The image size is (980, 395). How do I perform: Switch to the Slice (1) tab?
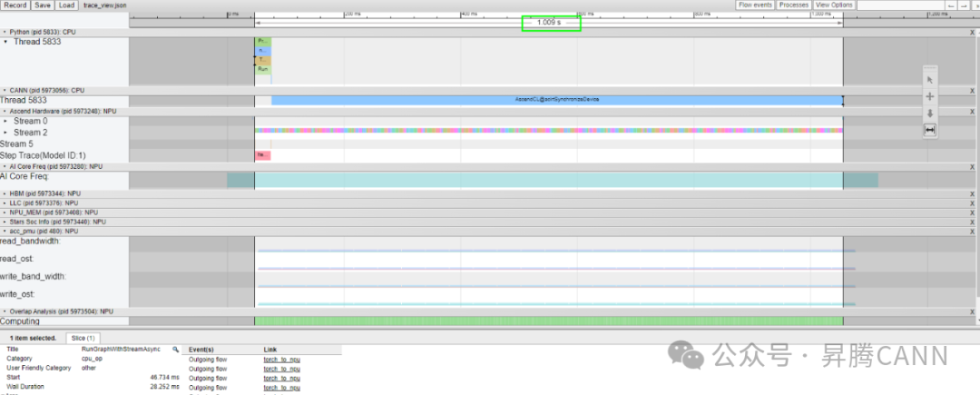click(x=82, y=338)
